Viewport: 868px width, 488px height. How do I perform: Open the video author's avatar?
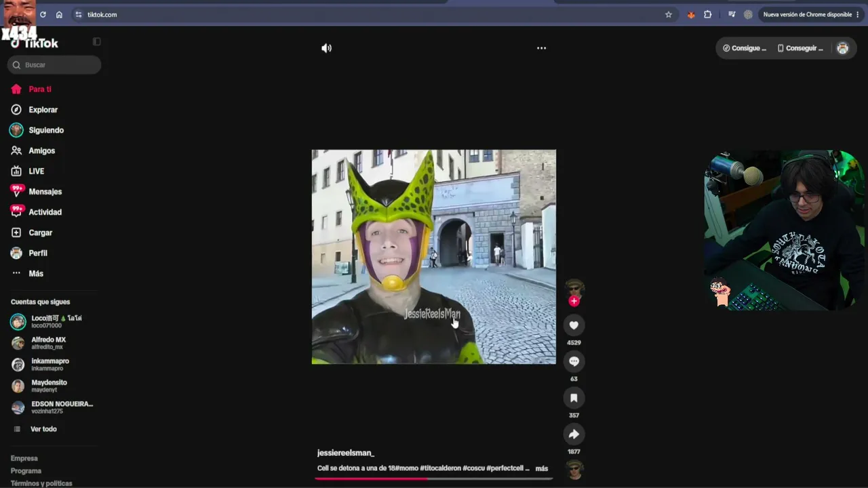tap(574, 287)
